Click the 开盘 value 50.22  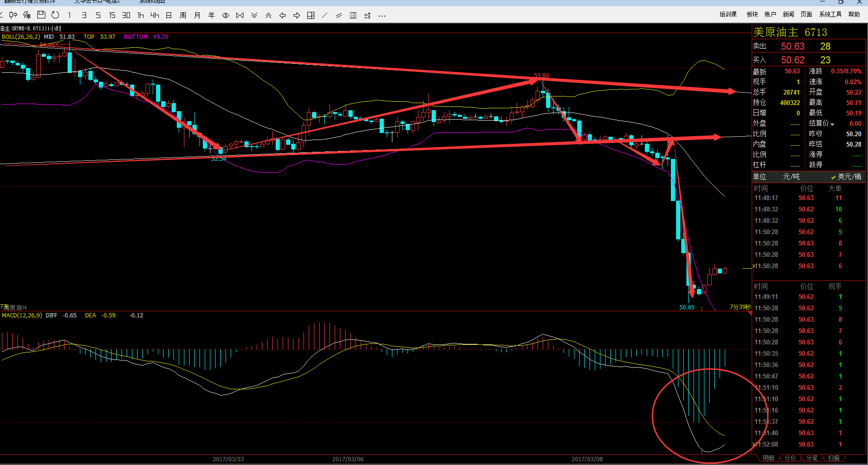[x=853, y=92]
